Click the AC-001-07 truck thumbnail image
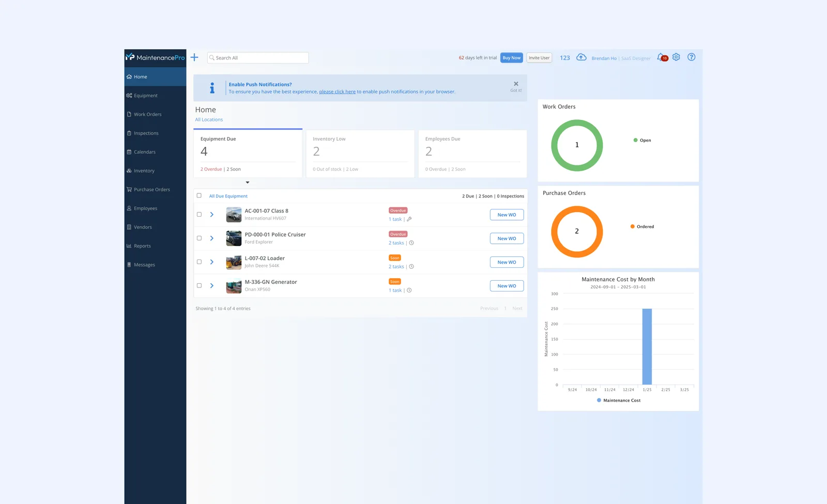 point(234,215)
